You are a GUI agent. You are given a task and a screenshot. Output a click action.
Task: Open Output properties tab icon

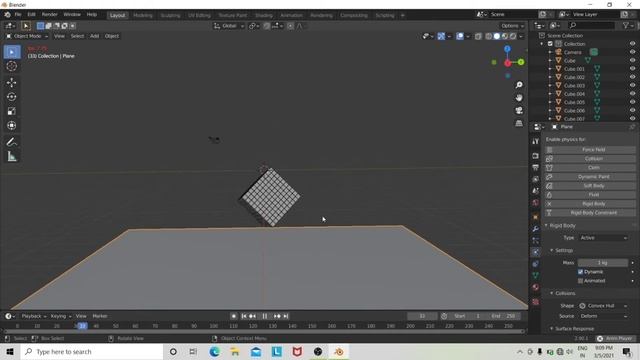click(x=536, y=167)
